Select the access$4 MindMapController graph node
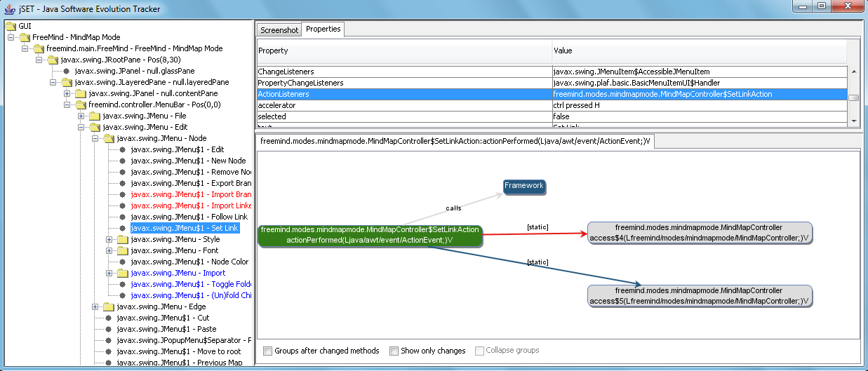This screenshot has height=371, width=868. coord(699,233)
